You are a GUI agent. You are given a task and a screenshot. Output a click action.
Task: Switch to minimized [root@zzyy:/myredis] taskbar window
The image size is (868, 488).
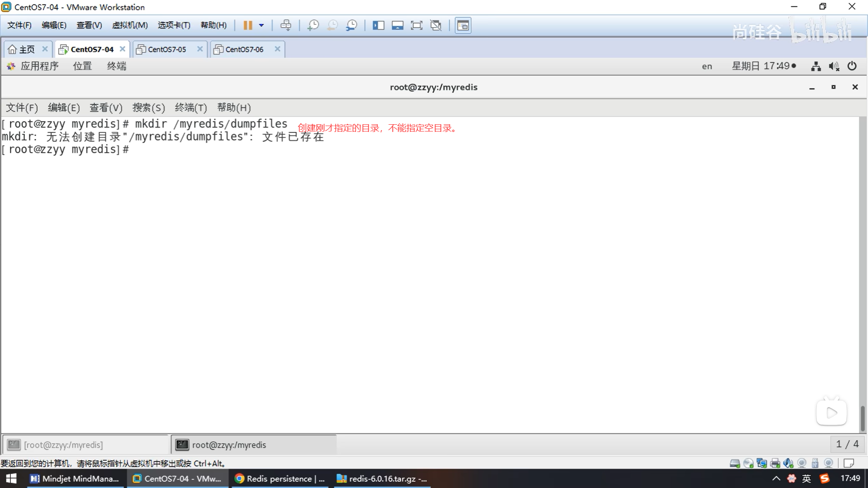63,445
